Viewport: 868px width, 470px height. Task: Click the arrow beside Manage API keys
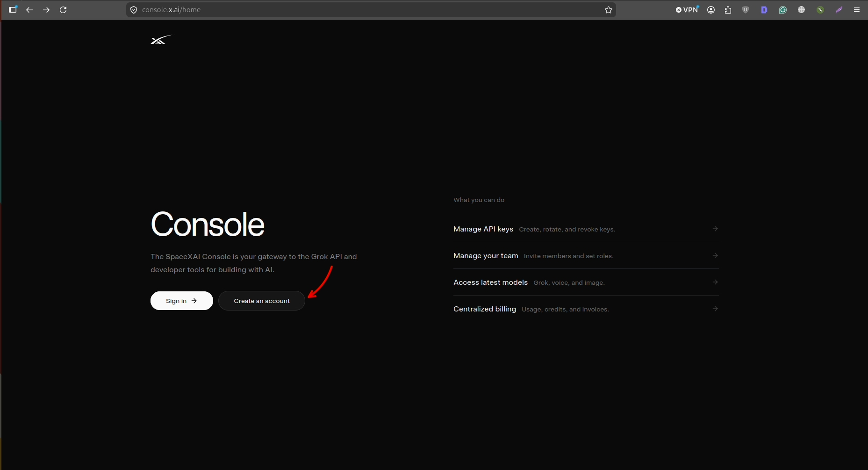click(x=715, y=229)
